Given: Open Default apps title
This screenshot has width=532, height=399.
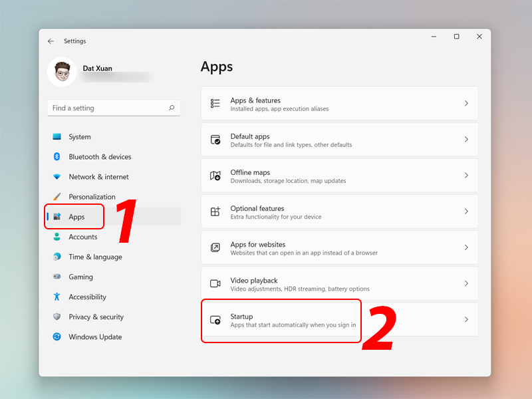Looking at the screenshot, I should click(x=250, y=136).
